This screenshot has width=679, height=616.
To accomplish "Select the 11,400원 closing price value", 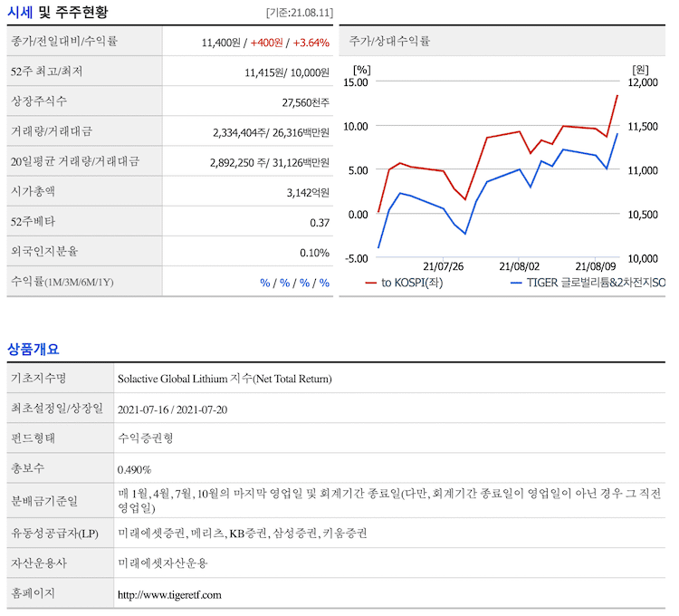I will click(x=221, y=43).
